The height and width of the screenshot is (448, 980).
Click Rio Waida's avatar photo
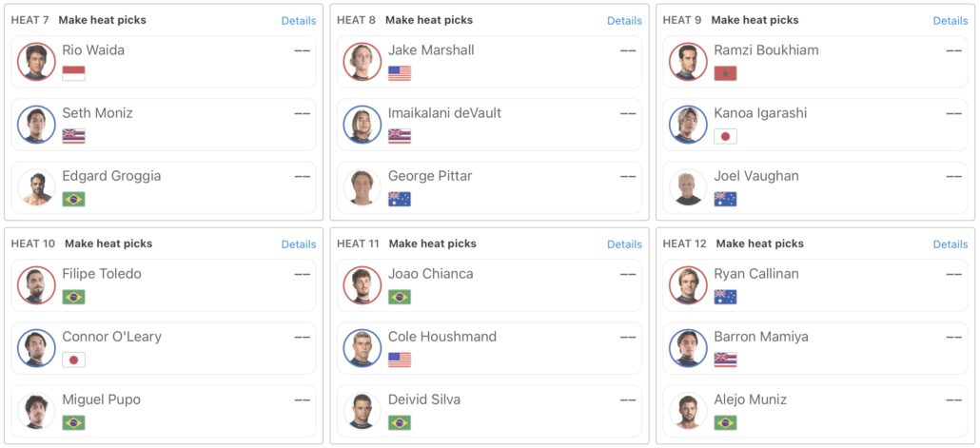36,62
